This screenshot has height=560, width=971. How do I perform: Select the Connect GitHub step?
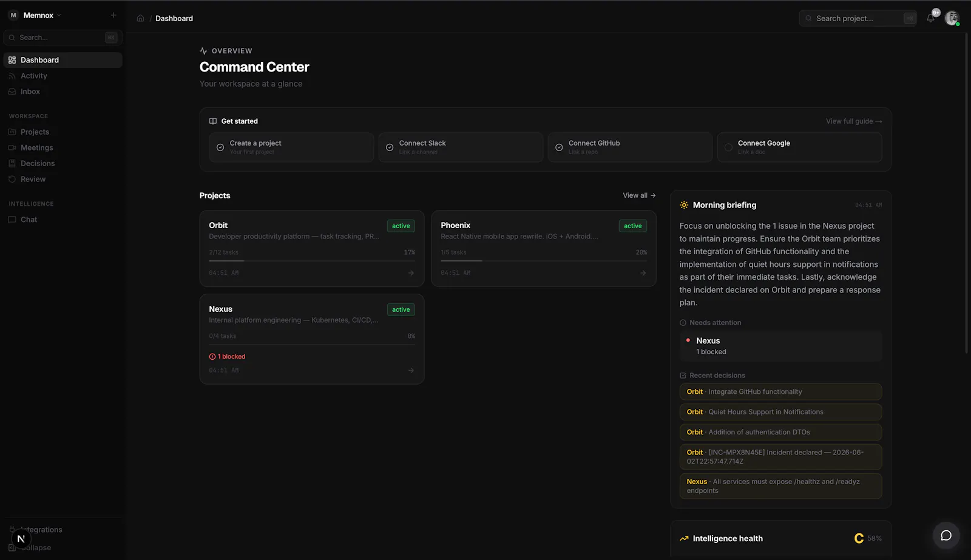click(630, 147)
